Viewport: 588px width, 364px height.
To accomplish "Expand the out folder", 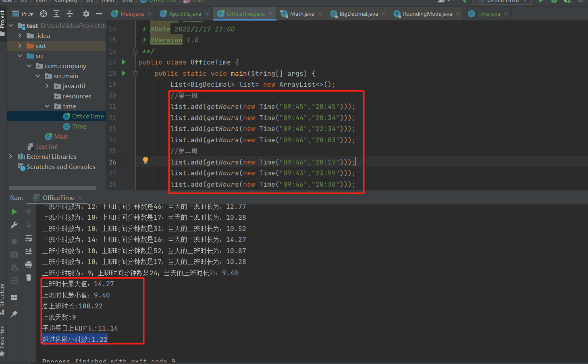I will pos(20,46).
